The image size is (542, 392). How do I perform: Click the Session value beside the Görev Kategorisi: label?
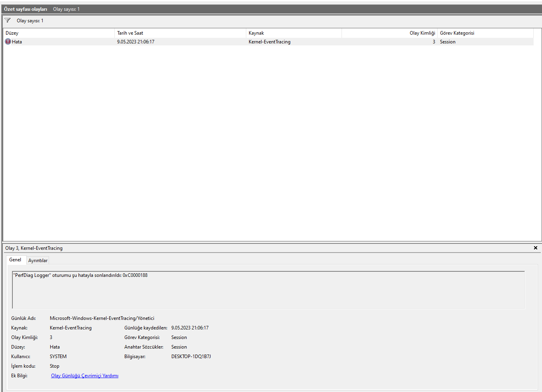tap(179, 337)
